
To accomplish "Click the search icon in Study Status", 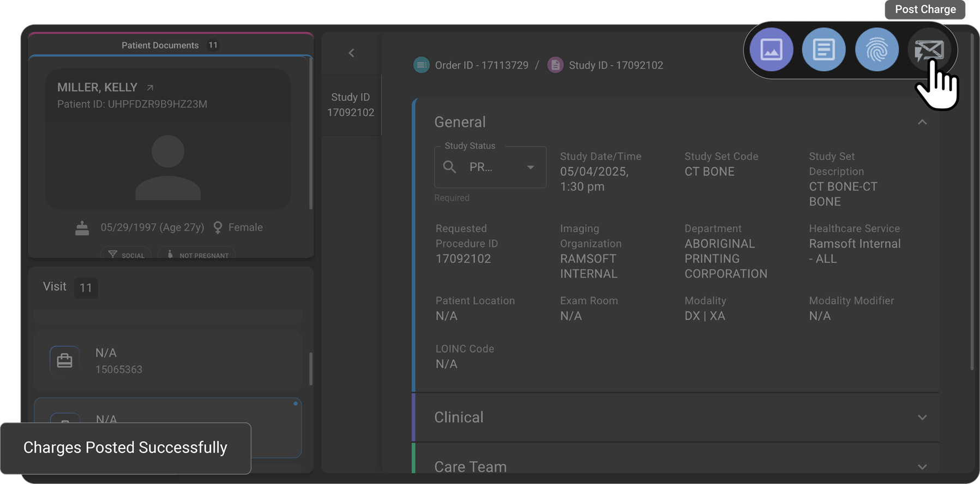I will (450, 167).
